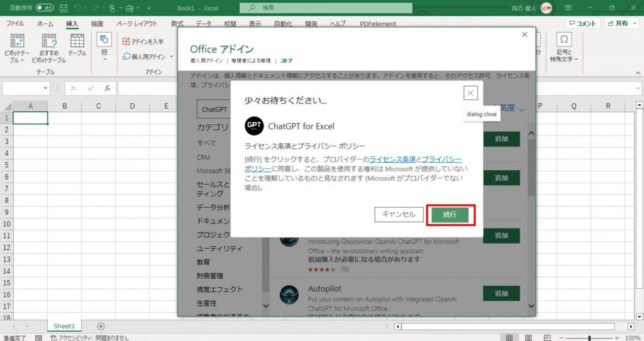Switch to Page Break Preview icon

pos(547,338)
